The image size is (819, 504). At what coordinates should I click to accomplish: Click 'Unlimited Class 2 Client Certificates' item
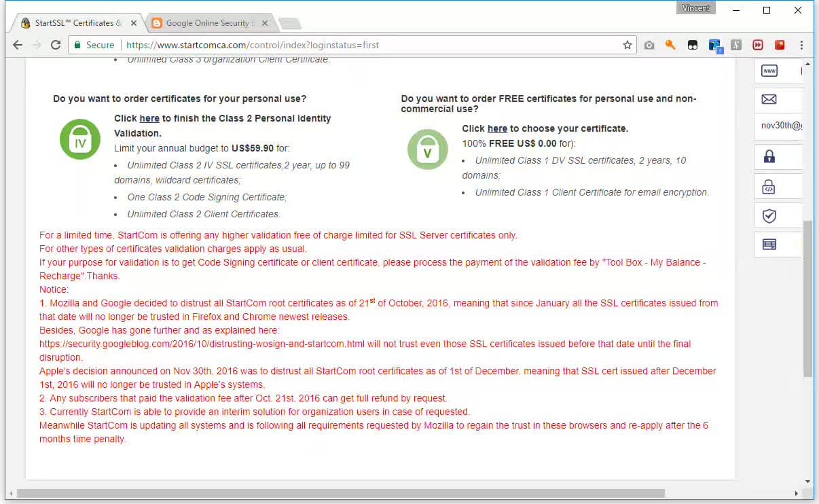(x=203, y=214)
